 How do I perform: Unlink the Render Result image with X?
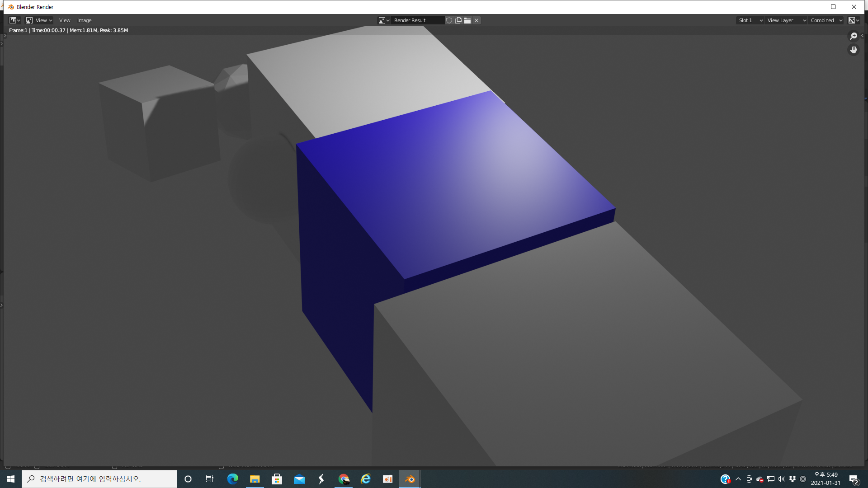[x=476, y=20]
